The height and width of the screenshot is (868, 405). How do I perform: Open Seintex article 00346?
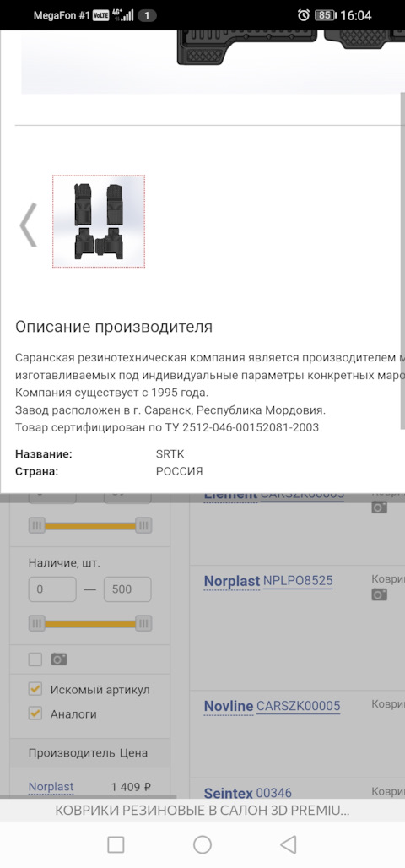274,793
